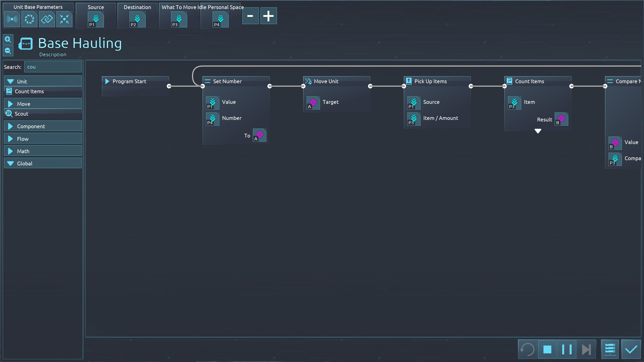Viewport: 644px width, 362px height.
Task: Pause the program execution
Action: [x=567, y=349]
